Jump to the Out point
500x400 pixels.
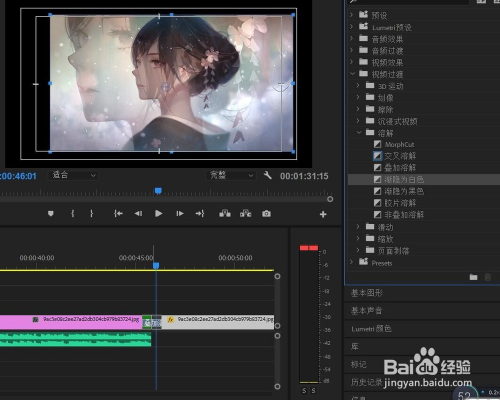200,214
